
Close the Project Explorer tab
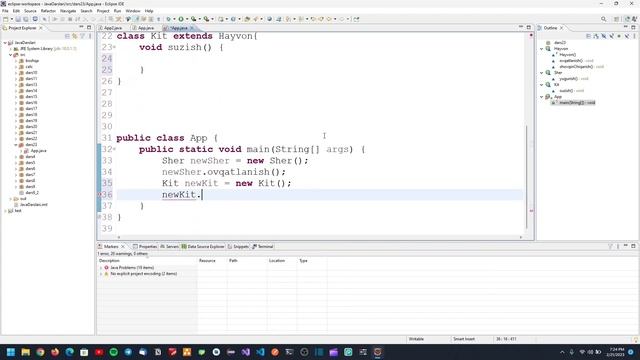point(41,28)
